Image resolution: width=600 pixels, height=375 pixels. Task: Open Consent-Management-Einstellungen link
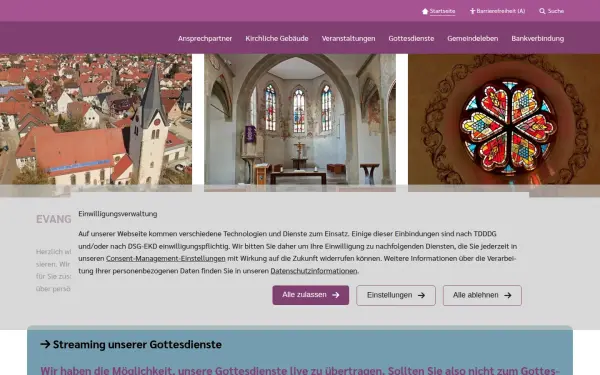(166, 258)
